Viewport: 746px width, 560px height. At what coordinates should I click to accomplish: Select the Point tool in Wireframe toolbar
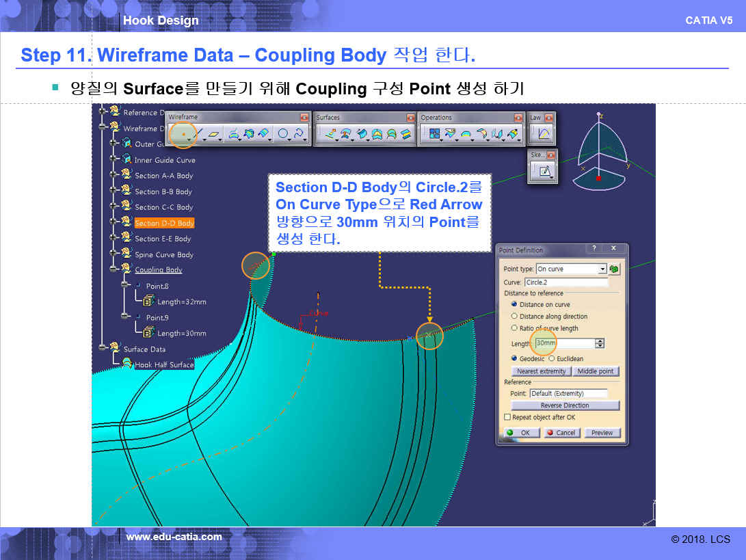pyautogui.click(x=182, y=134)
